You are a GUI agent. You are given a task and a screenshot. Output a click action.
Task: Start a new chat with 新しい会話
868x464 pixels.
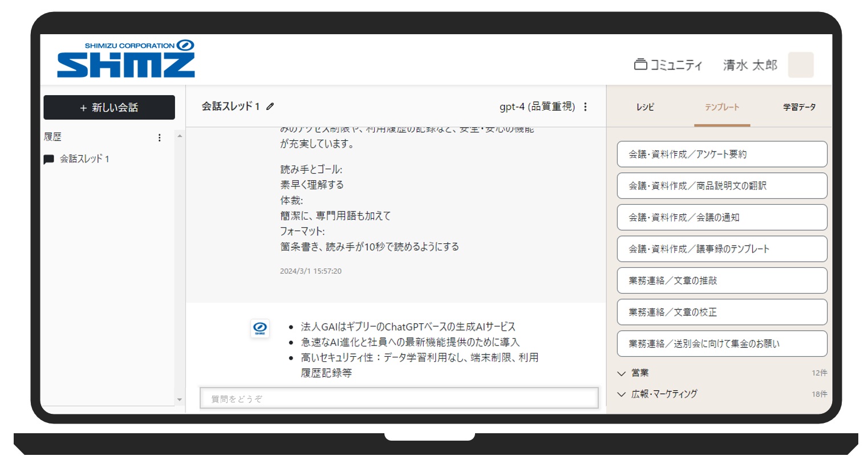tap(109, 108)
